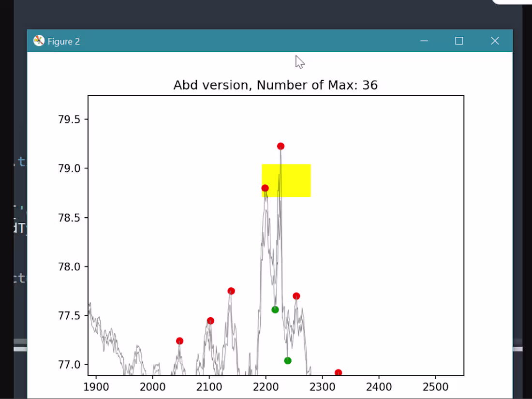Image resolution: width=532 pixels, height=399 pixels.
Task: Click the 2400 x-axis tick label
Action: [379, 387]
